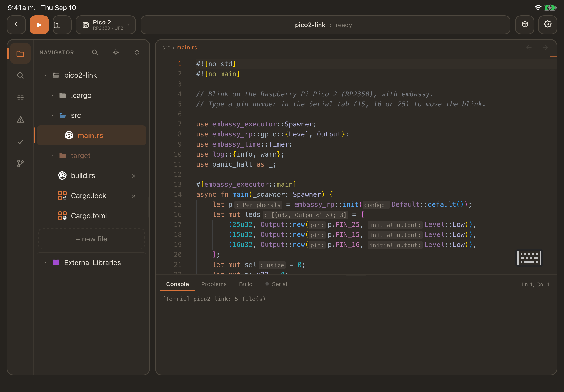564x392 pixels.
Task: Click the Ln 1, Col 1 indicator
Action: point(535,284)
